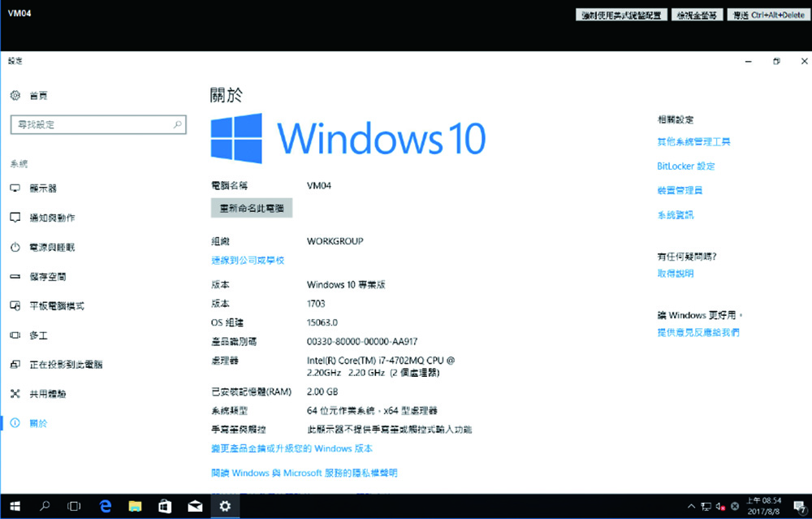Screen dimensions: 812x519
Task: Click the Windows 10 專業版 edition text
Action: click(346, 284)
